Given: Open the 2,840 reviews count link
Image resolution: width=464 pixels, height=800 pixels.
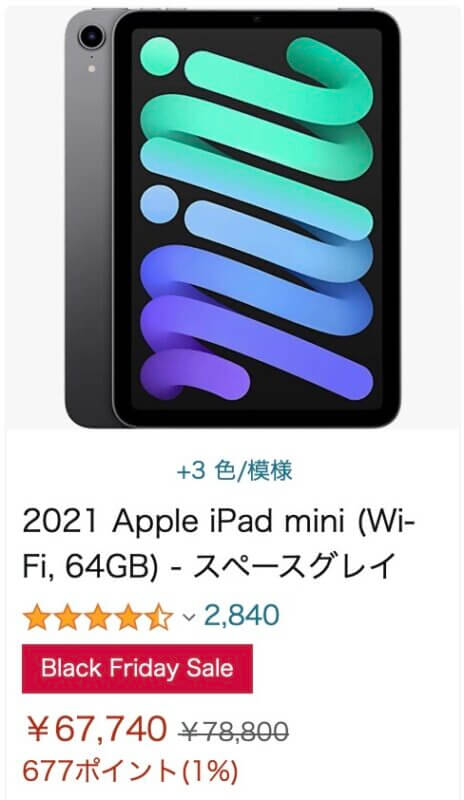Looking at the screenshot, I should point(242,615).
